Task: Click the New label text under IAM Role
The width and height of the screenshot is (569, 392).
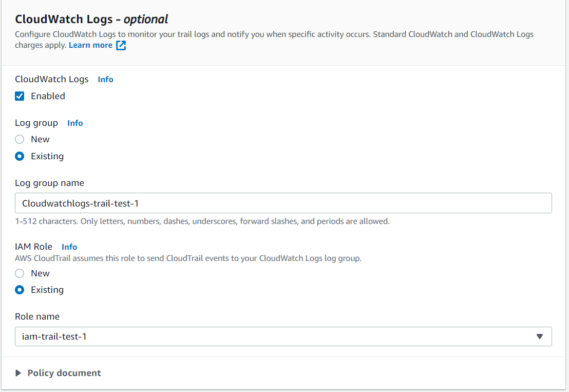Action: point(40,273)
